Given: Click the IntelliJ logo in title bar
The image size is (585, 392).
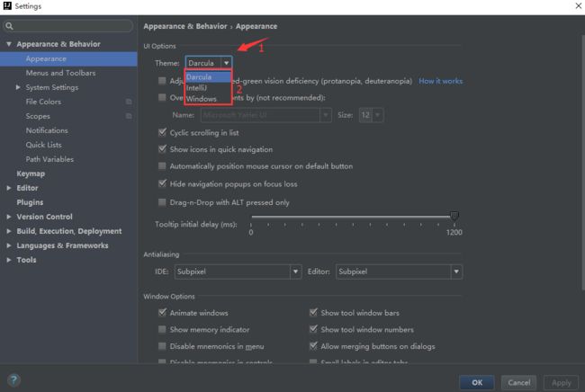Looking at the screenshot, I should 7,5.
